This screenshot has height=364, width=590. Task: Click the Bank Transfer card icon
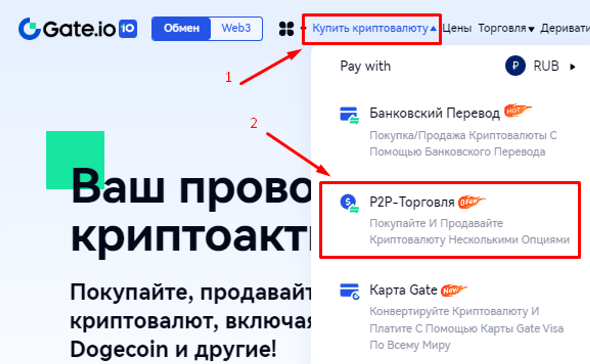[349, 115]
